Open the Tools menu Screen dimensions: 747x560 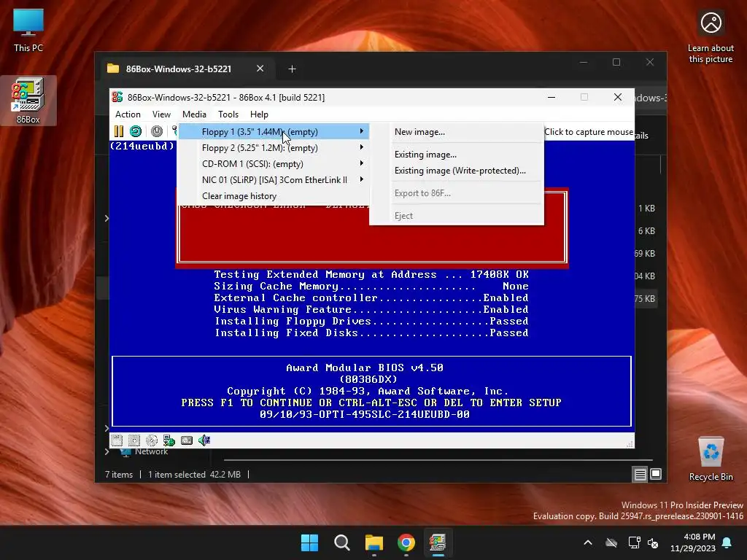pos(228,114)
